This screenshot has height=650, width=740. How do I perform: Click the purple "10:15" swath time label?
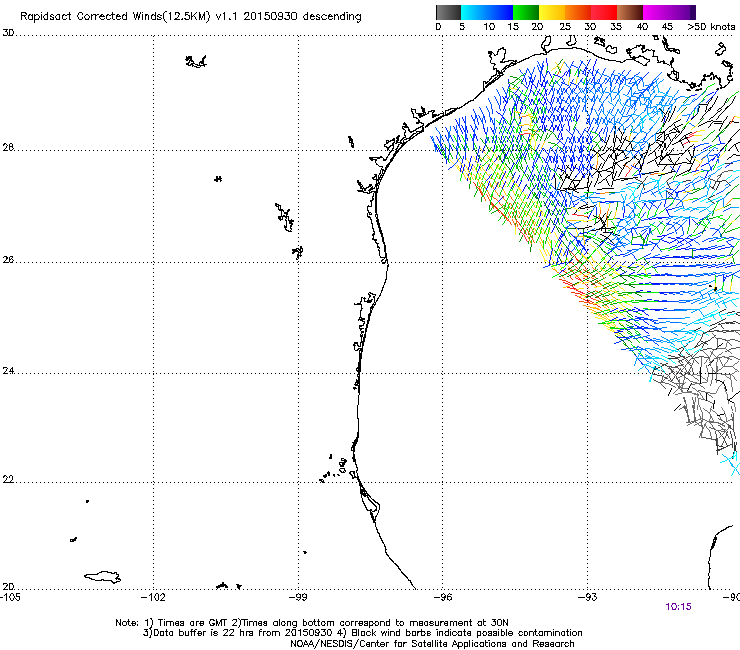click(x=678, y=607)
